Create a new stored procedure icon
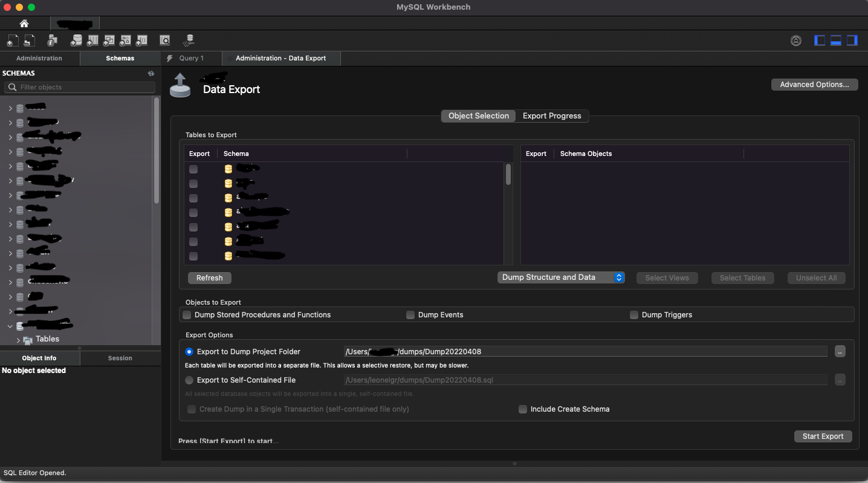This screenshot has width=868, height=483. (125, 41)
